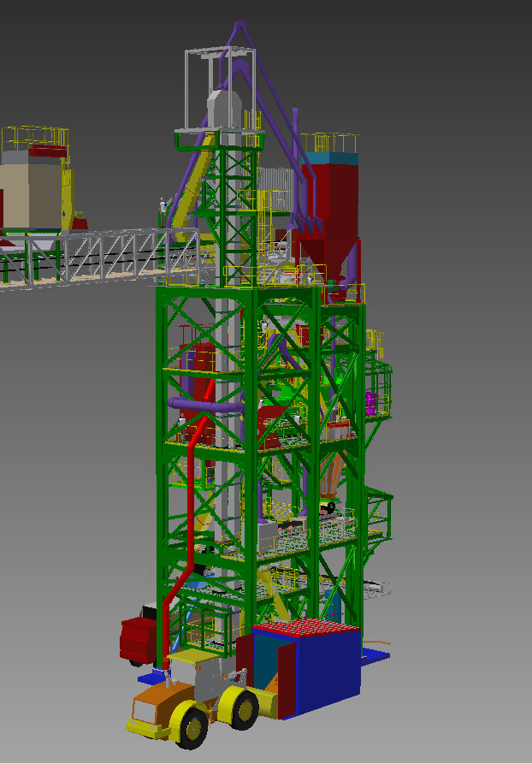532x764 pixels.
Task: Select the gray housing atop the tower
Action: pyautogui.click(x=224, y=107)
